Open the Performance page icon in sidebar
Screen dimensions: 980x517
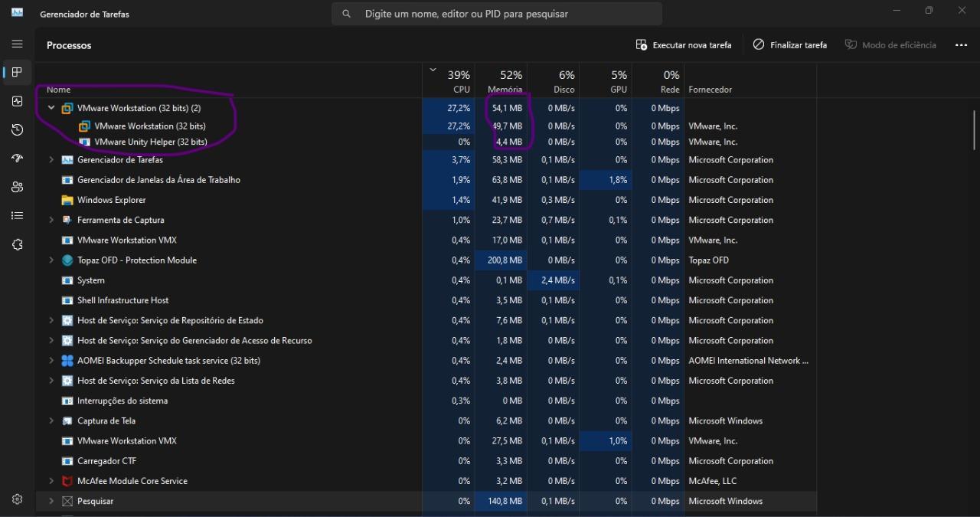coord(17,101)
